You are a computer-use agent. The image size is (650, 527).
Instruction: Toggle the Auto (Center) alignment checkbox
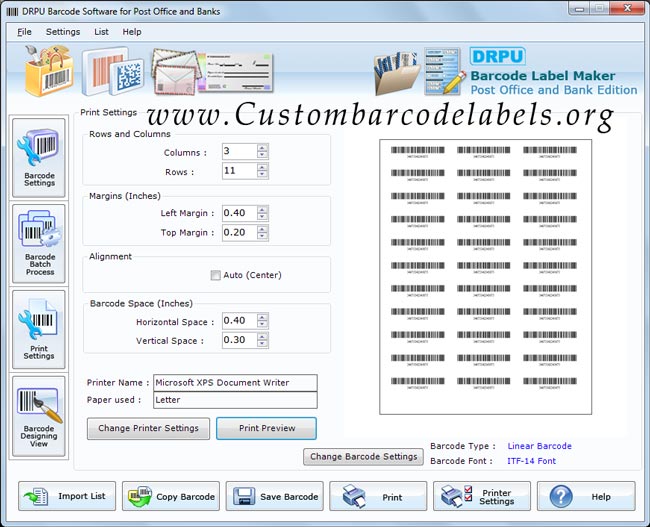click(216, 275)
